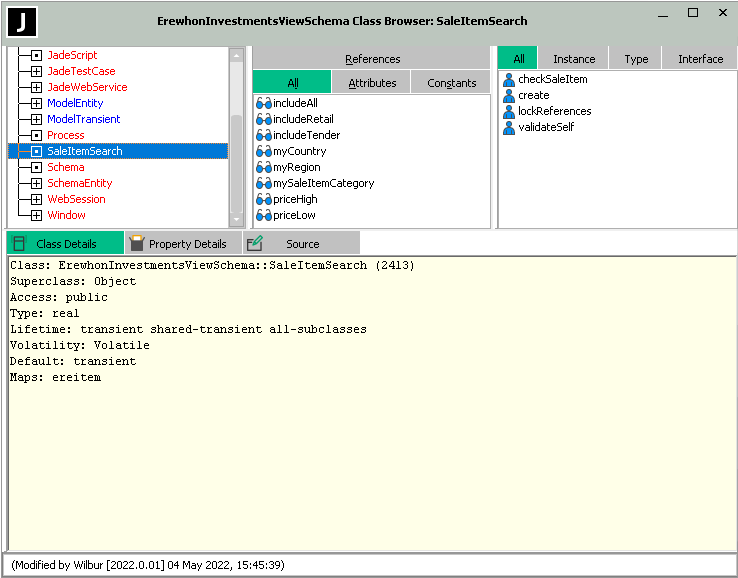Click the create method person icon
738x578 pixels.
pos(509,95)
